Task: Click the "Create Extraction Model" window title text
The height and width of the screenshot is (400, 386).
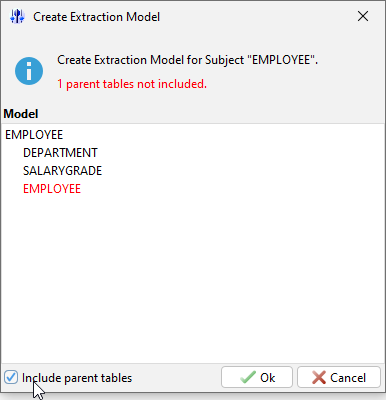Action: 97,17
